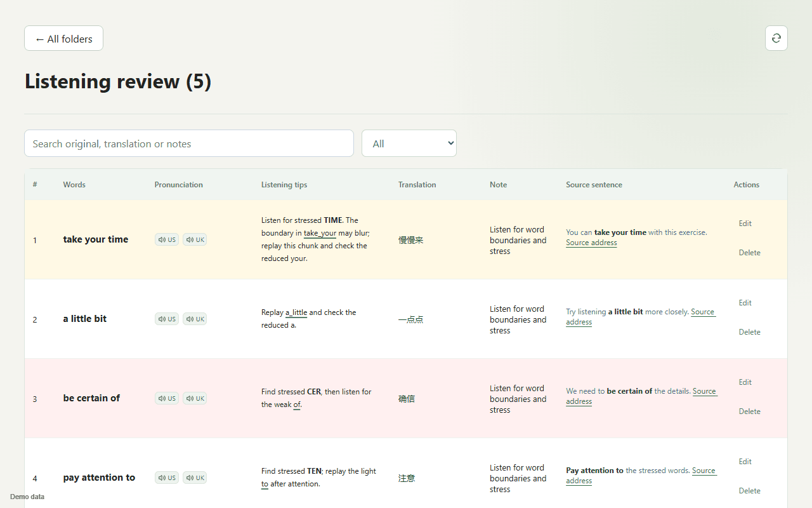Focus the search original, translation or notes field
This screenshot has width=812, height=508.
pyautogui.click(x=189, y=144)
